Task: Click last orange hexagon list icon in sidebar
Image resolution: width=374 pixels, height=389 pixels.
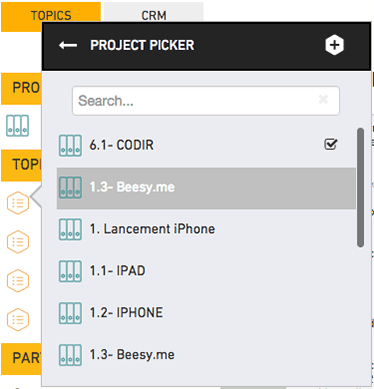Action: coord(18,320)
